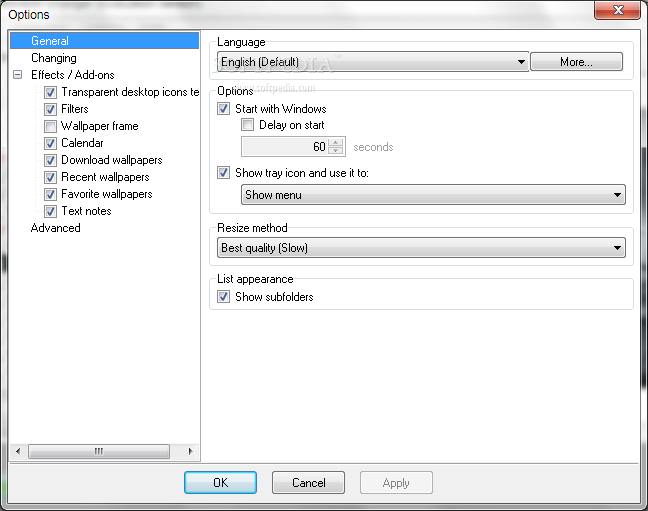Toggle the Calendar add-on checkbox
The image size is (648, 511).
point(50,143)
